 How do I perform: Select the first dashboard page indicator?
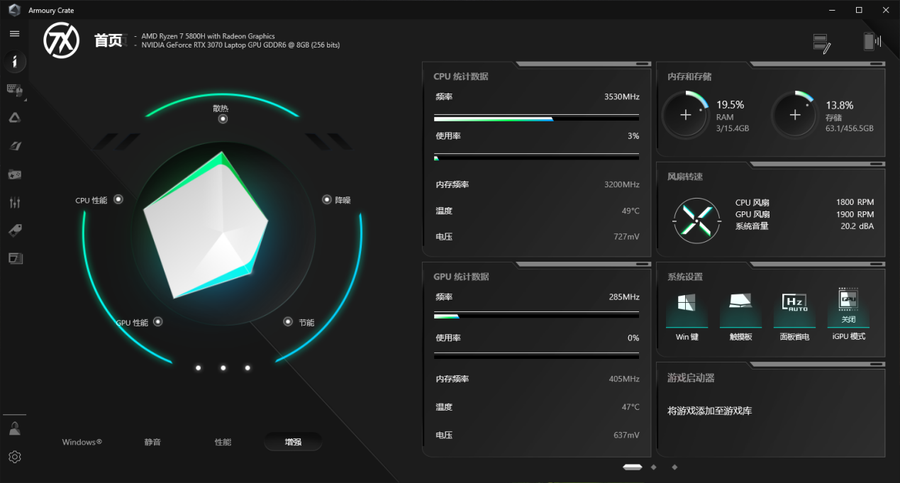coord(633,467)
